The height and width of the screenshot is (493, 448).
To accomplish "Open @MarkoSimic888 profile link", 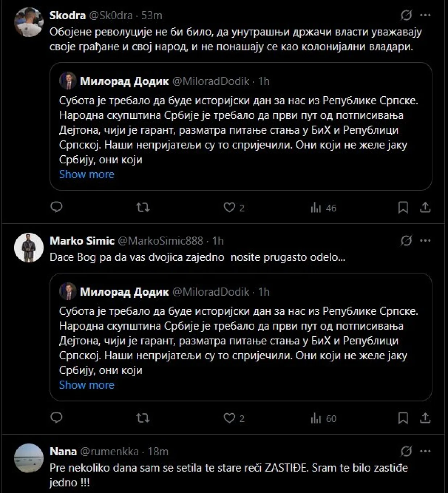I will point(161,241).
